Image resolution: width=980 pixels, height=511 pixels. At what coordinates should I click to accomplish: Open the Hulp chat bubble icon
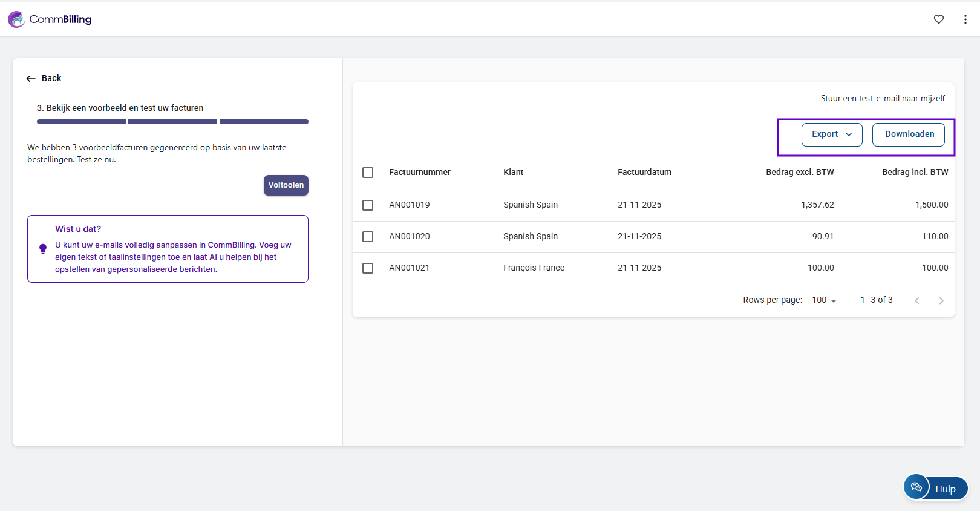pyautogui.click(x=916, y=487)
